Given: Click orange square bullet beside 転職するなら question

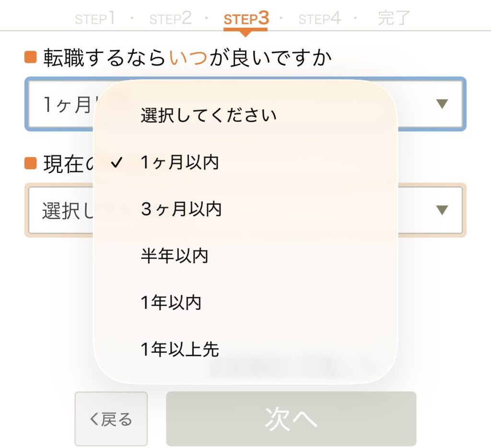Looking at the screenshot, I should pyautogui.click(x=31, y=57).
